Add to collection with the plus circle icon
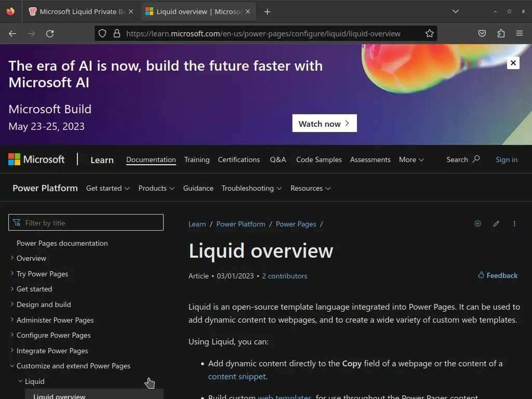Screen dimensions: 532x399 [478, 223]
